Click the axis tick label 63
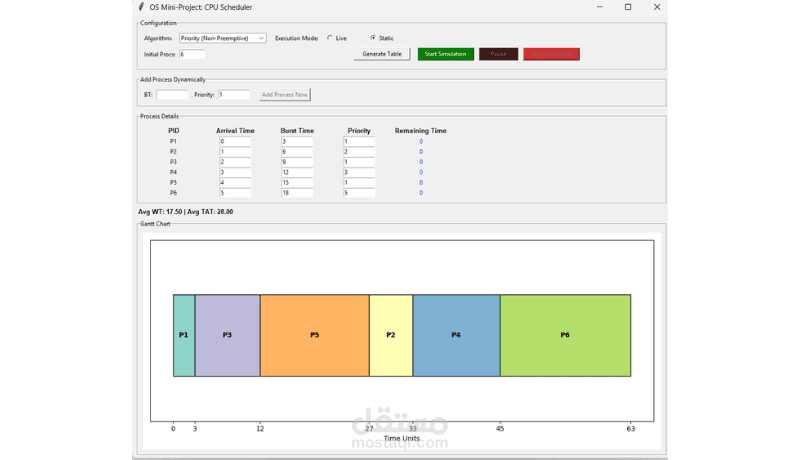This screenshot has height=460, width=800. pos(631,429)
